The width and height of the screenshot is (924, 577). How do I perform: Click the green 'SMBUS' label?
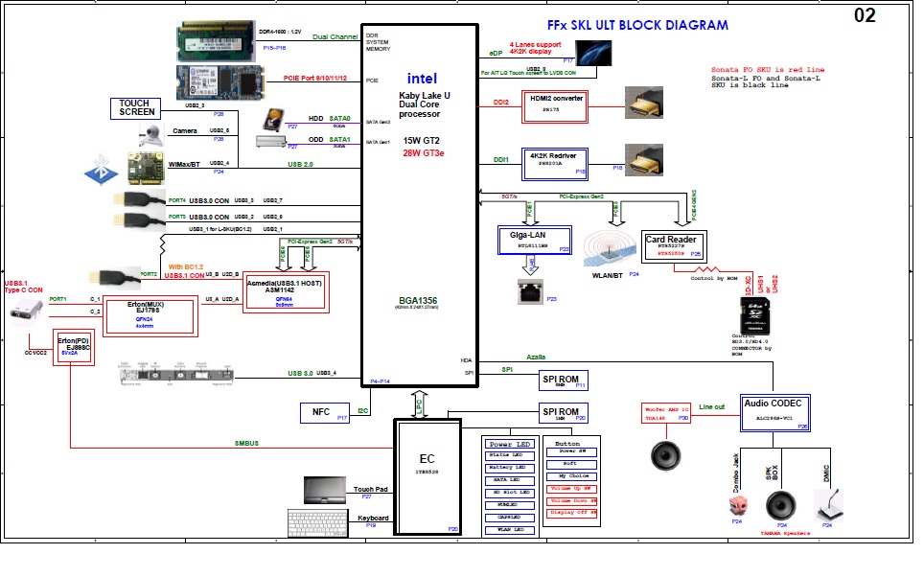246,443
